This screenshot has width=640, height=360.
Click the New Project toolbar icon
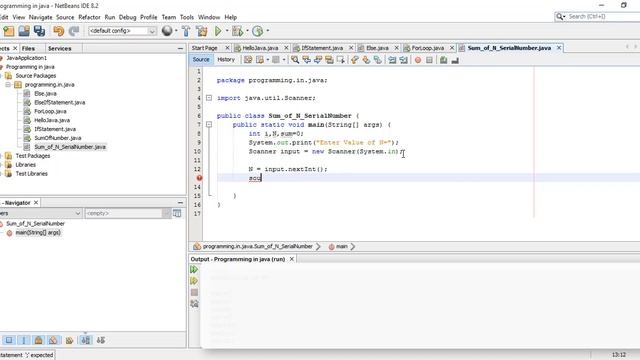[9, 31]
